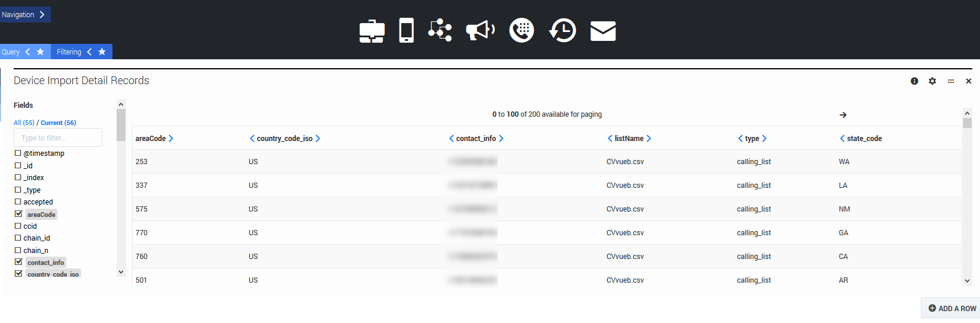Click the mobile device icon
Viewport: 980px width, 323px height.
point(406,30)
